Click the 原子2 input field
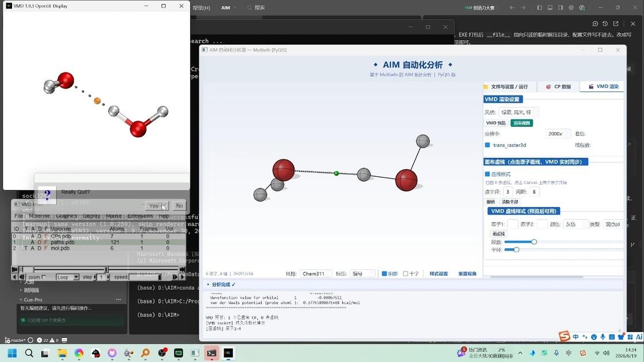Screen dimensions: 644x362 pyautogui.click(x=542, y=224)
